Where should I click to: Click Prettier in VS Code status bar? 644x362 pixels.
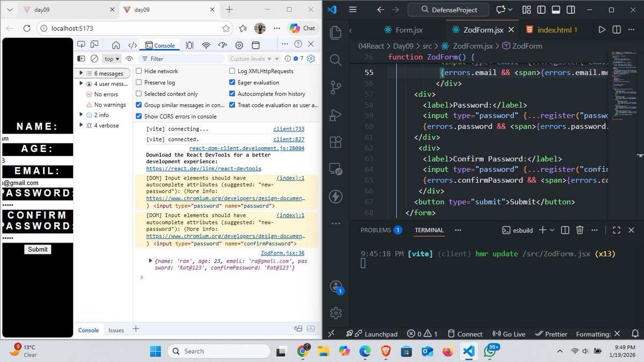[x=552, y=334]
